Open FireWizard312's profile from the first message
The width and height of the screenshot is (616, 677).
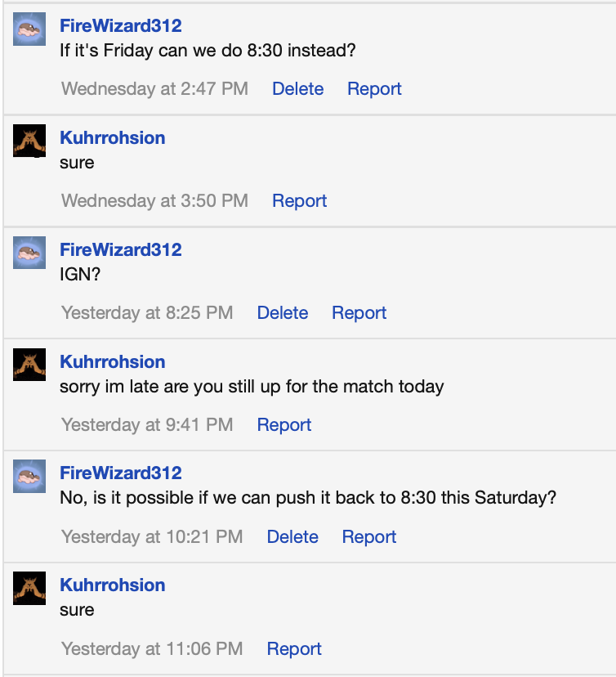[122, 25]
